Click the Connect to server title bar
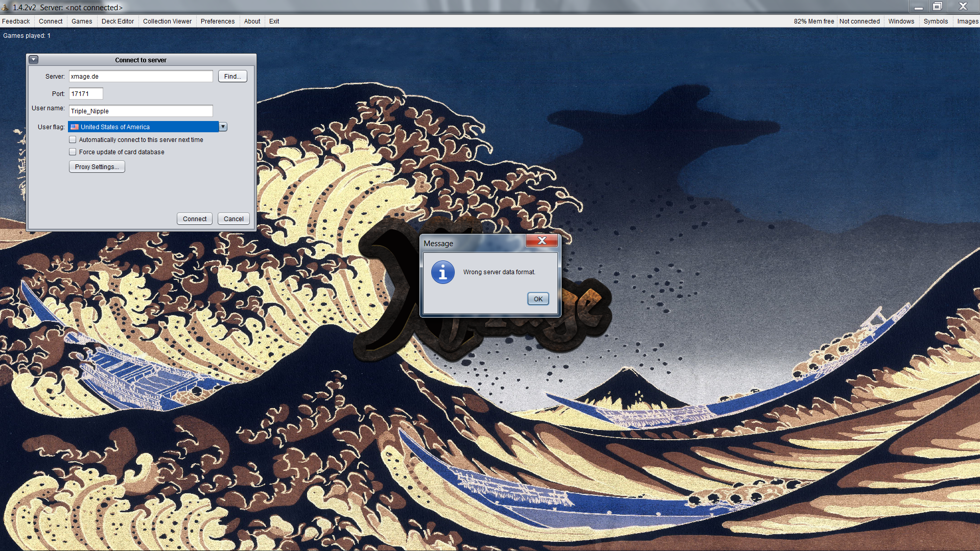Viewport: 980px width, 551px height. 141,60
